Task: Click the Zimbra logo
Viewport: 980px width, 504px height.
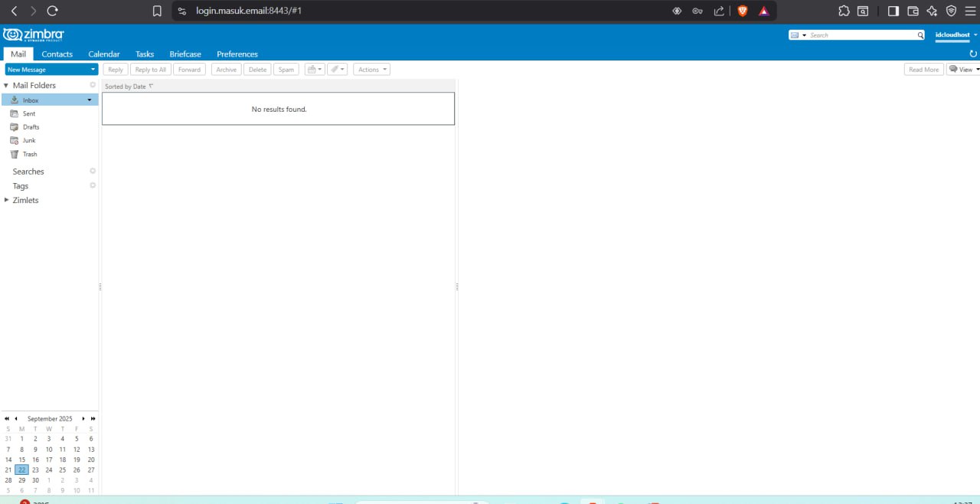Action: pos(33,34)
